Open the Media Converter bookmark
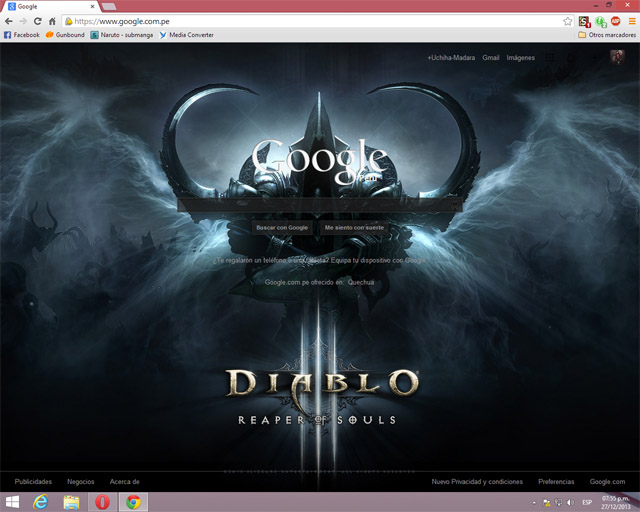 [187, 35]
